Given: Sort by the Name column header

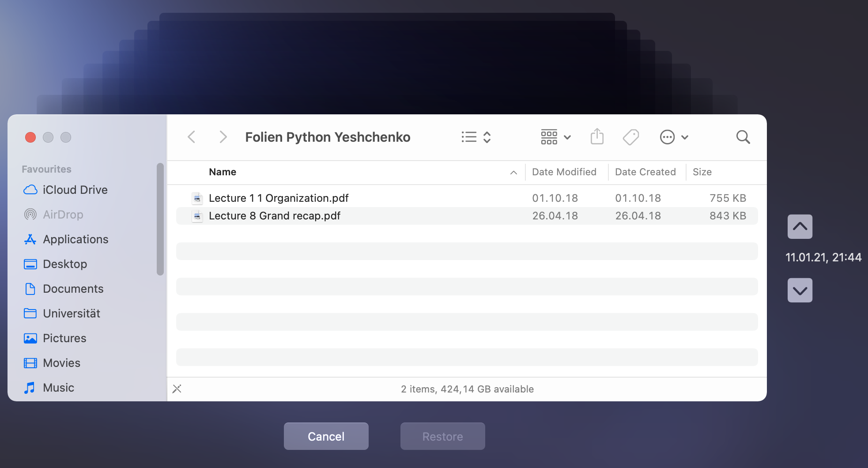Looking at the screenshot, I should pyautogui.click(x=223, y=172).
